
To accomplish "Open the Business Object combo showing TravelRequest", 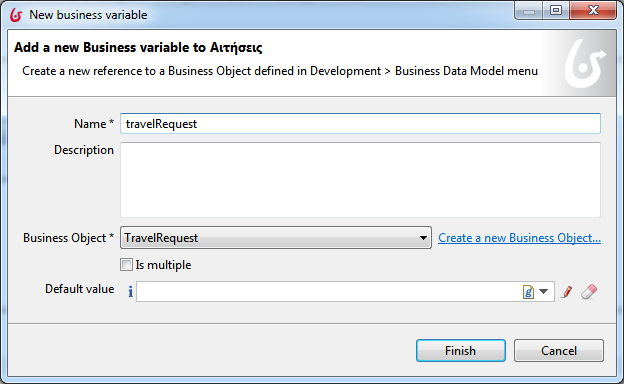I will [276, 238].
